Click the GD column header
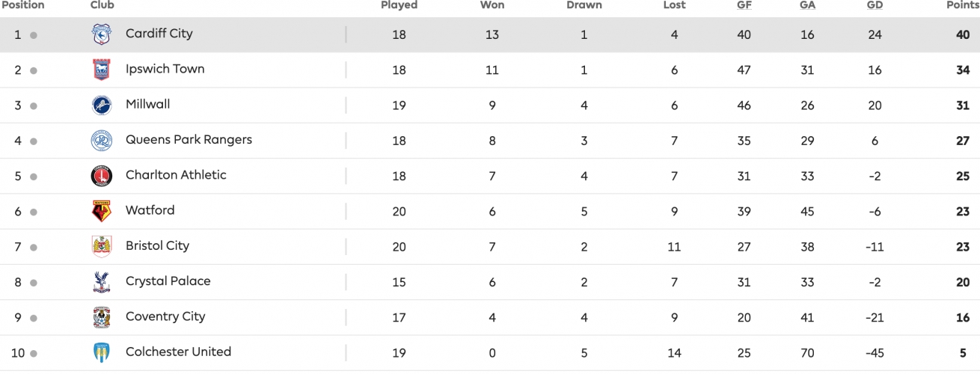 (875, 5)
